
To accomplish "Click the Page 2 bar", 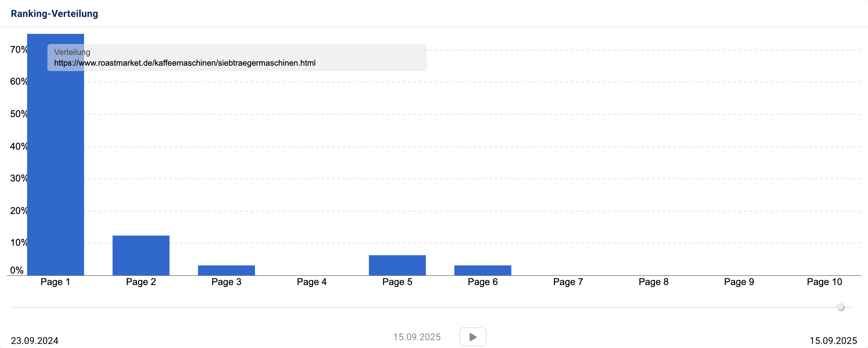I will (x=141, y=255).
